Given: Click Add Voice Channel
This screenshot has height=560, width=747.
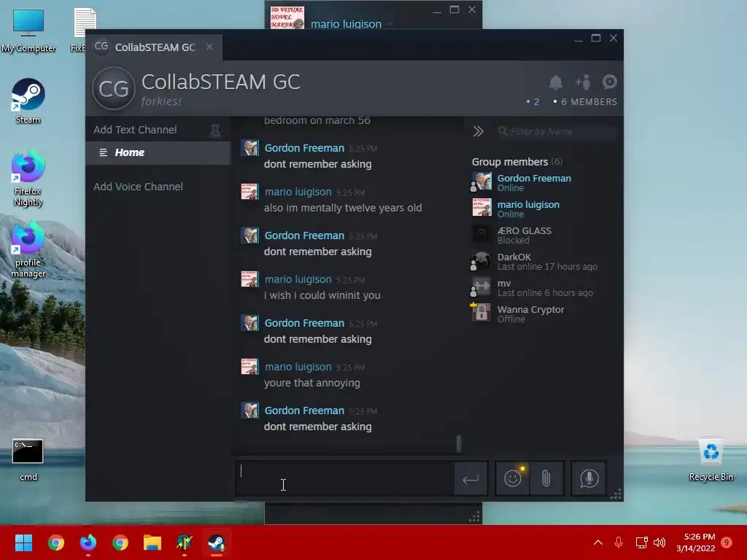Looking at the screenshot, I should tap(138, 187).
